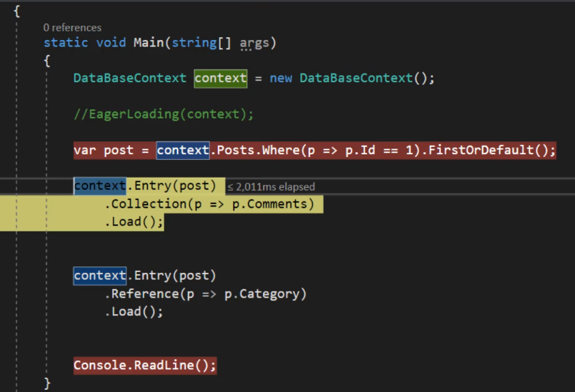Viewport: 575px width, 392px height.
Task: Click the green-highlighted 'context' variable declaration
Action: [221, 78]
